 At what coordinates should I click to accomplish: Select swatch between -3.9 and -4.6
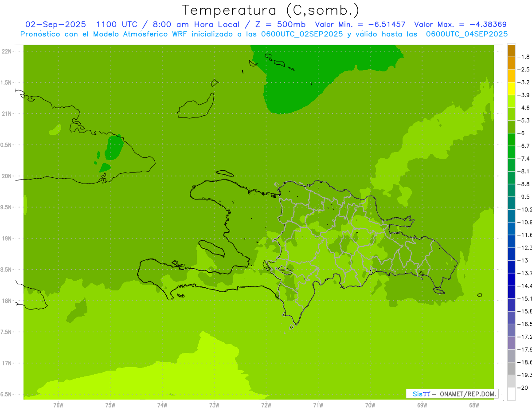(x=511, y=102)
